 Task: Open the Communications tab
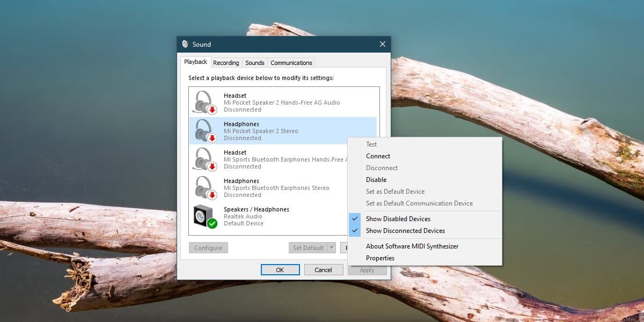tap(290, 62)
